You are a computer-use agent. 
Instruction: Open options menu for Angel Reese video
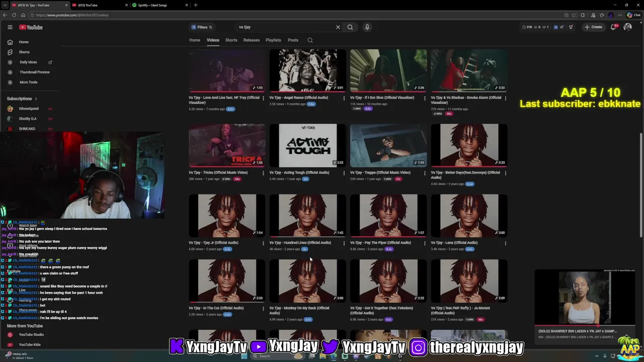344,98
